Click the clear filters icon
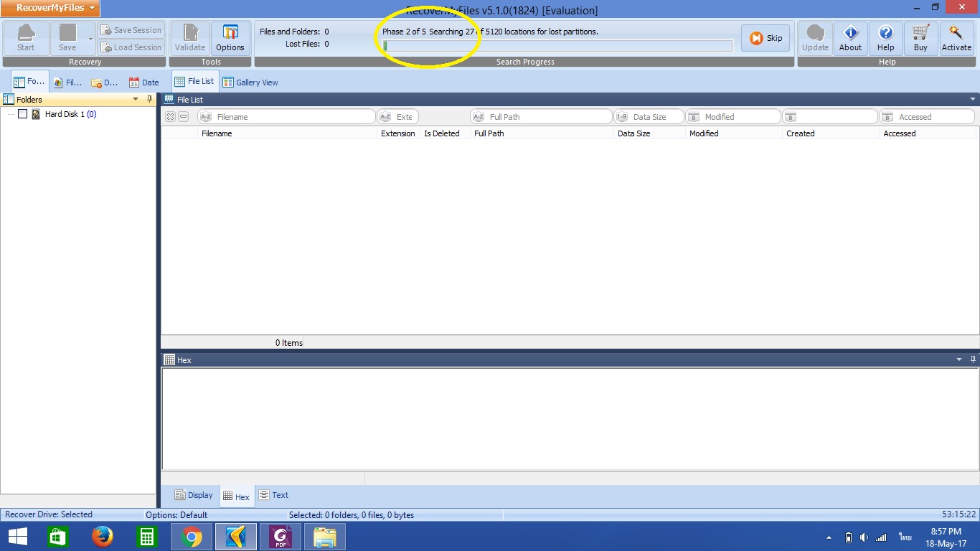Viewport: 980px width, 551px height. [x=170, y=116]
